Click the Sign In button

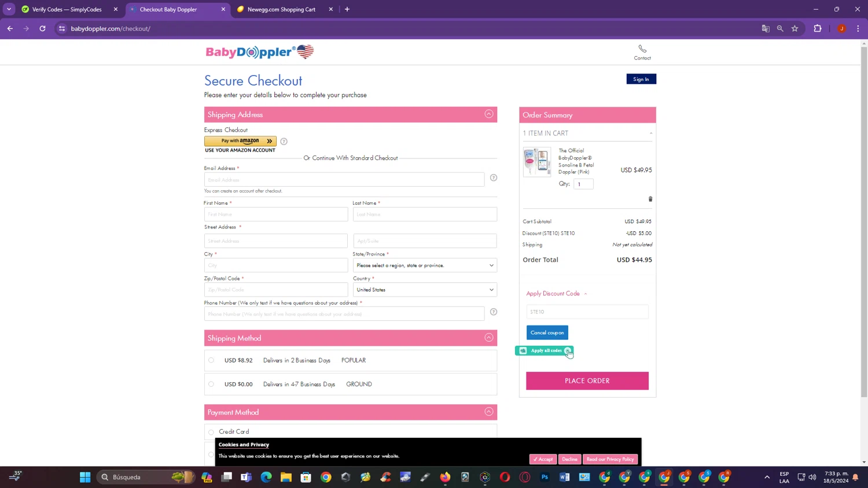point(641,79)
